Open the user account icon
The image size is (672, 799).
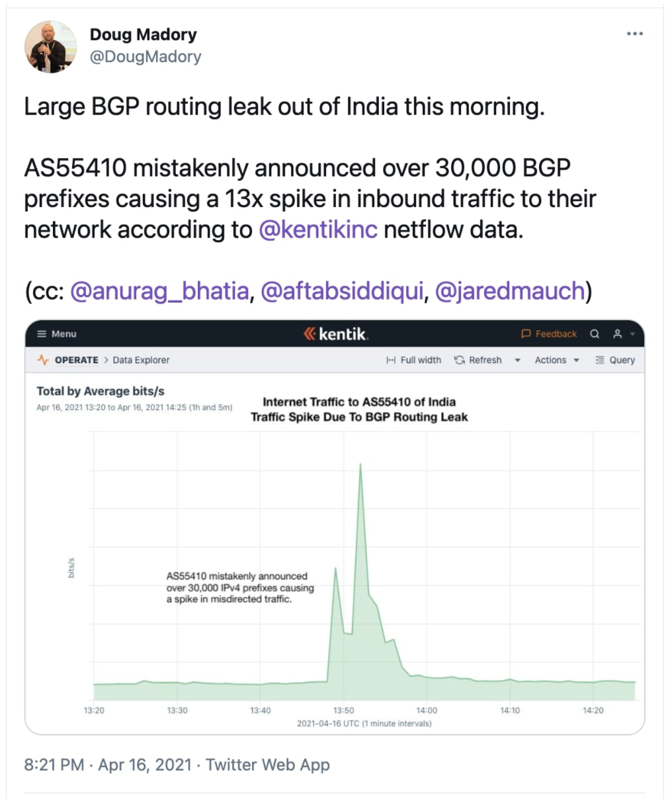pos(617,334)
